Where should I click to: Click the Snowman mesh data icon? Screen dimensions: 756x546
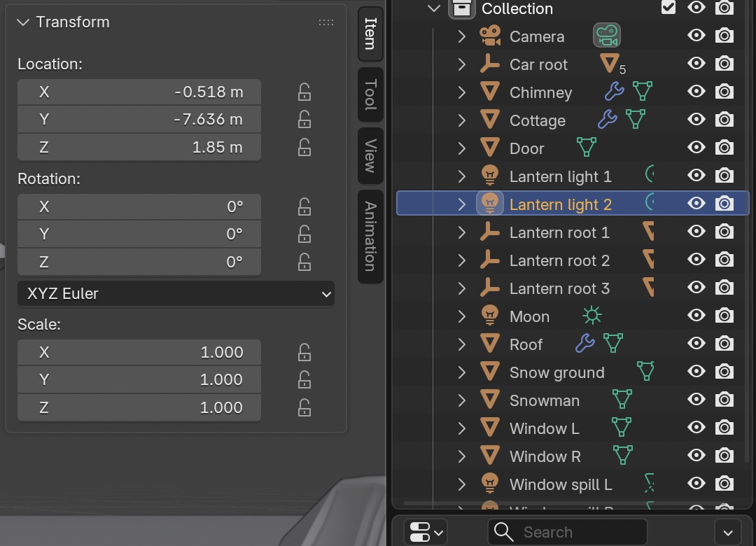tap(622, 400)
